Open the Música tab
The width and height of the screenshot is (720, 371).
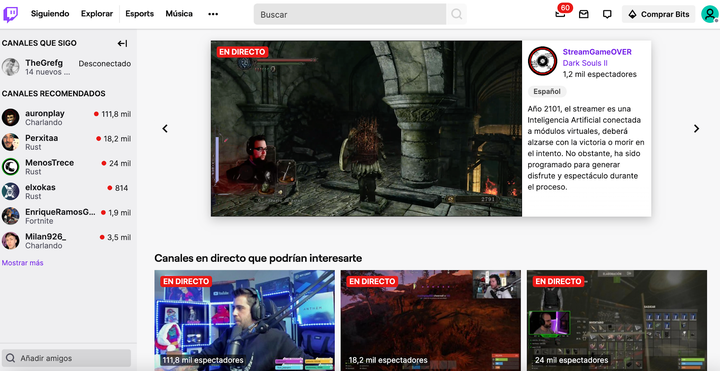pos(179,14)
